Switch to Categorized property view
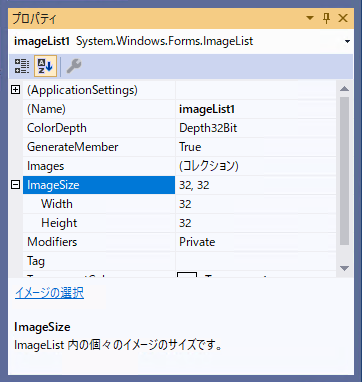 tap(22, 66)
